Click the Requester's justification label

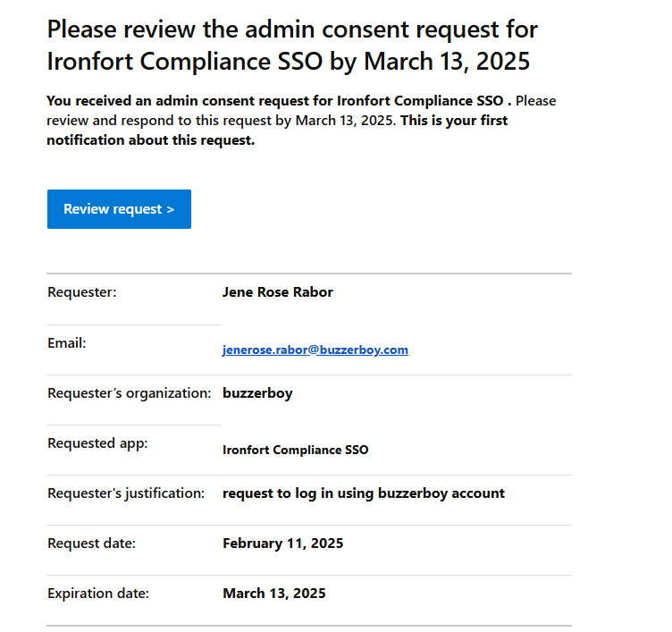click(126, 493)
